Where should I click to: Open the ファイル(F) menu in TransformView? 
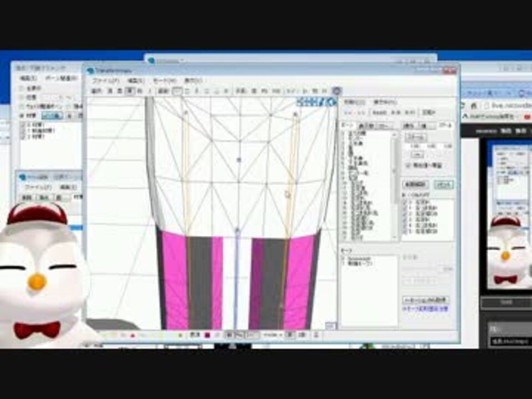[106, 81]
